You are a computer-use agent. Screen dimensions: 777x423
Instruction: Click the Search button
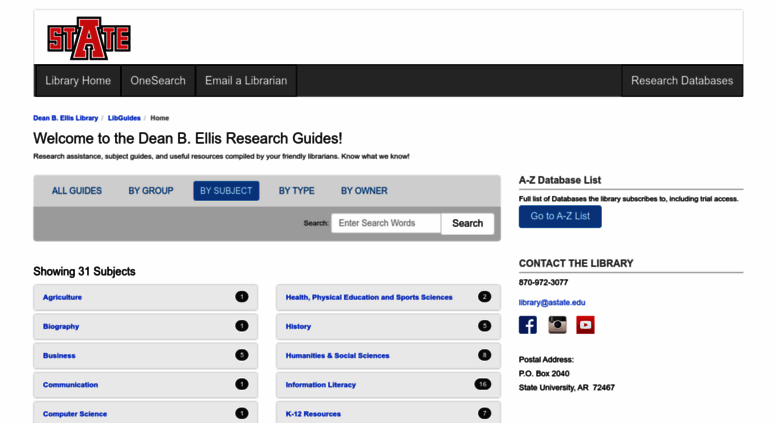coord(467,223)
